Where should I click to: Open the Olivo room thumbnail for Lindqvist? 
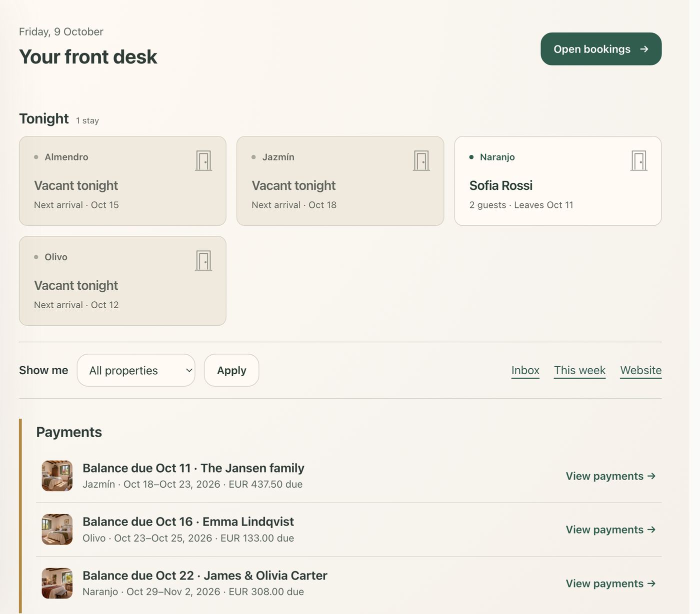(x=57, y=529)
